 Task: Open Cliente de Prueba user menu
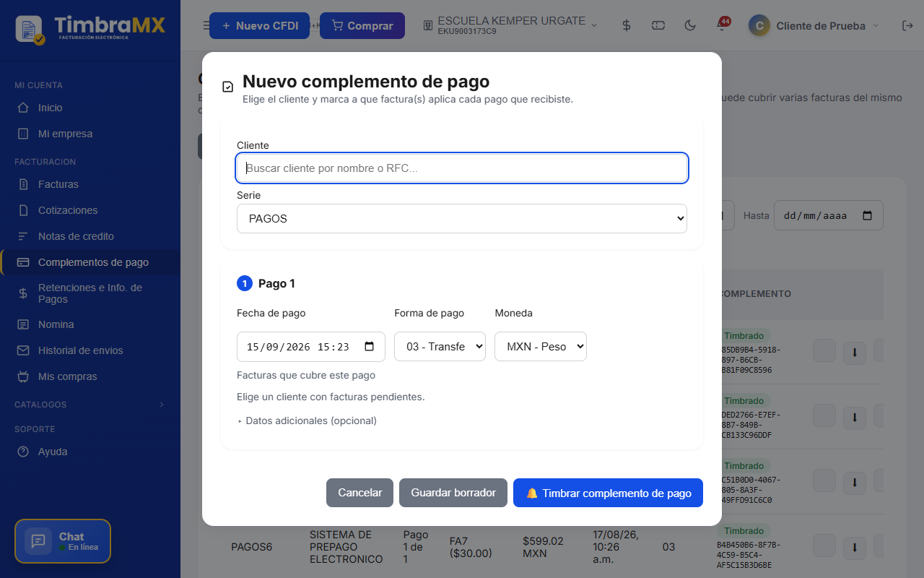coord(814,25)
